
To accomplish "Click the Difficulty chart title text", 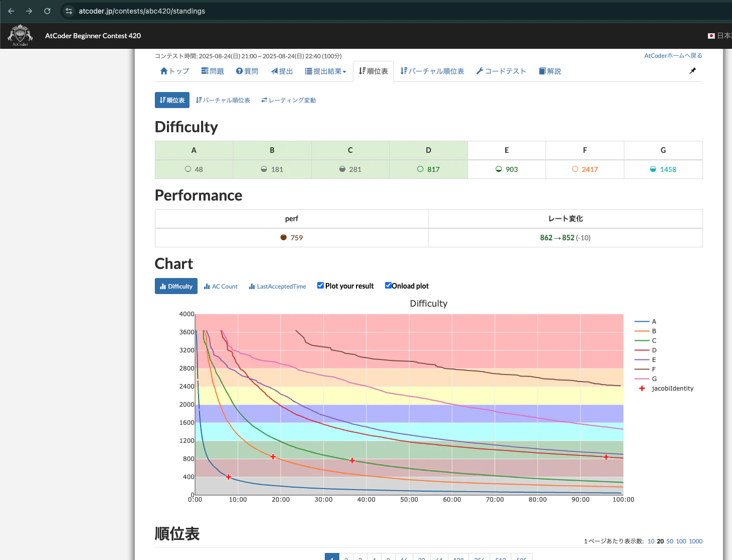I will tap(428, 303).
